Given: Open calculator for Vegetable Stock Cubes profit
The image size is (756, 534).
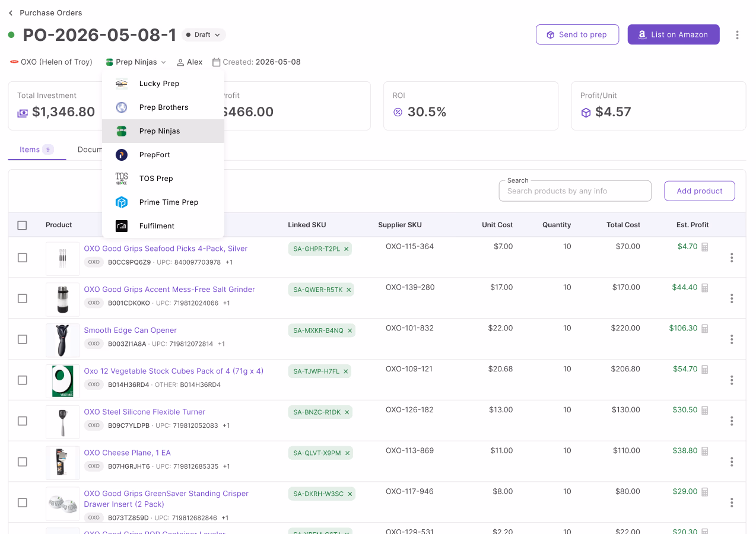Looking at the screenshot, I should click(x=705, y=370).
